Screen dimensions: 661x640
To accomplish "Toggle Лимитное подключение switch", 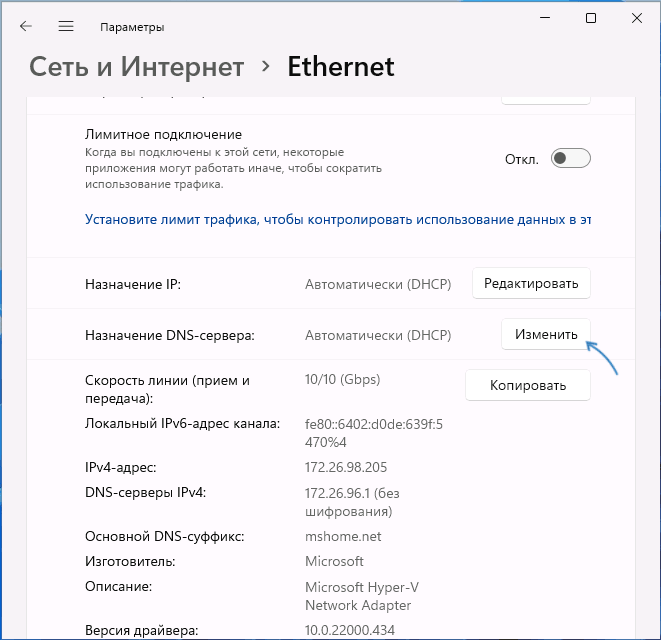I will click(x=570, y=158).
